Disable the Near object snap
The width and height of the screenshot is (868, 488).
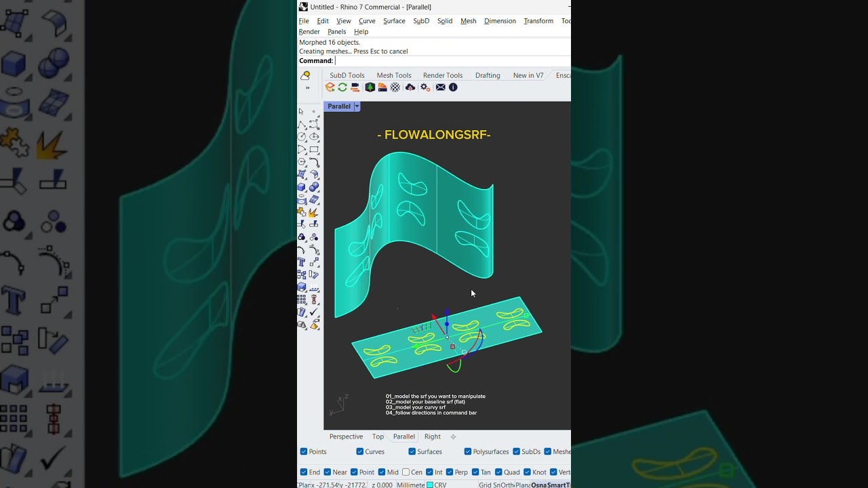[x=328, y=472]
